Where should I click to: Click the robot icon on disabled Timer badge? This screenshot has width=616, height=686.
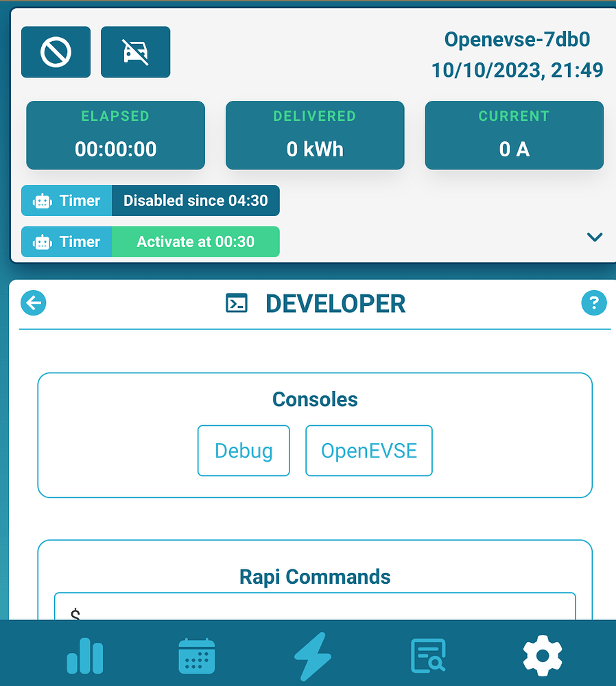click(43, 200)
